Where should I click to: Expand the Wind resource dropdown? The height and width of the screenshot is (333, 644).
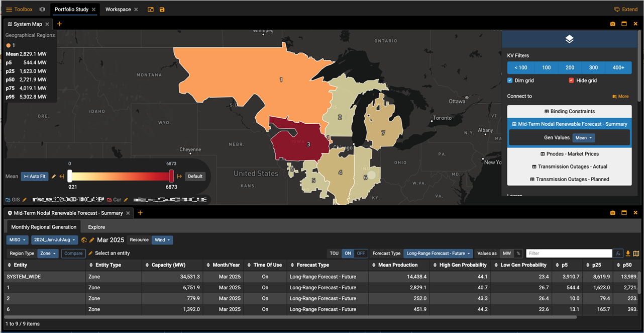click(162, 240)
